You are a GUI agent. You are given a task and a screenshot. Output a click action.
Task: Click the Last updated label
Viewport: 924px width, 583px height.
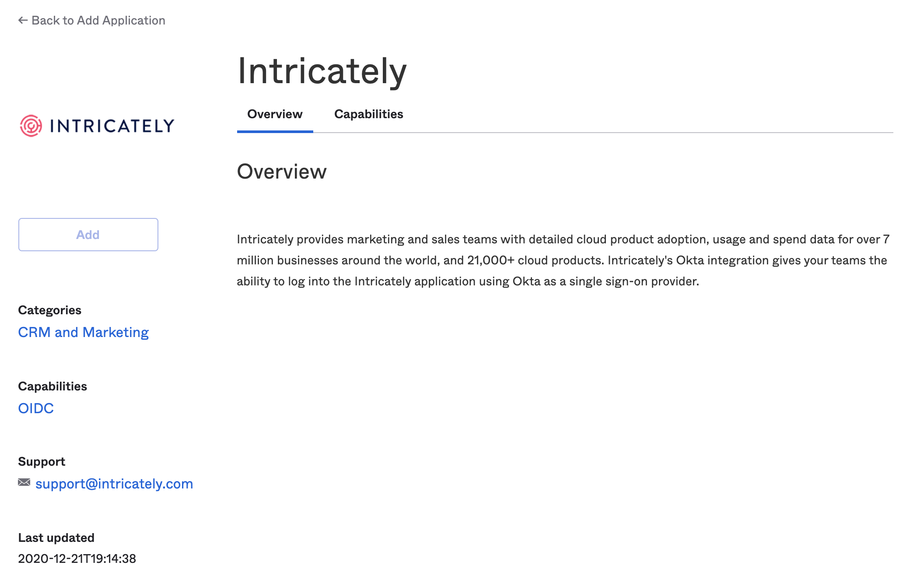56,537
